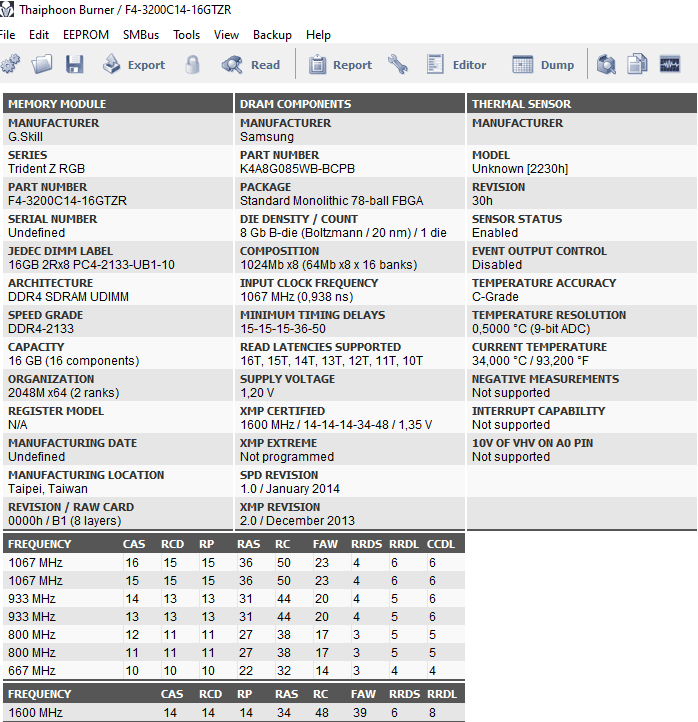Image resolution: width=698 pixels, height=722 pixels.
Task: Open the Help menu
Action: pos(318,35)
